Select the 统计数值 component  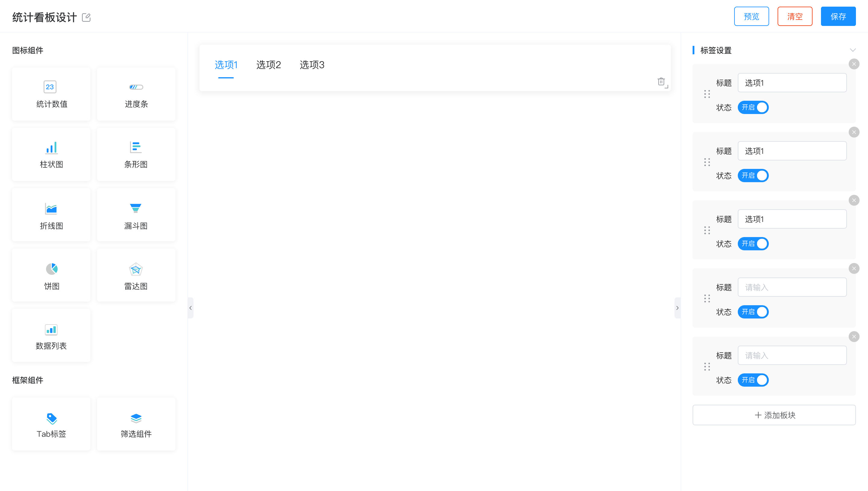click(51, 94)
